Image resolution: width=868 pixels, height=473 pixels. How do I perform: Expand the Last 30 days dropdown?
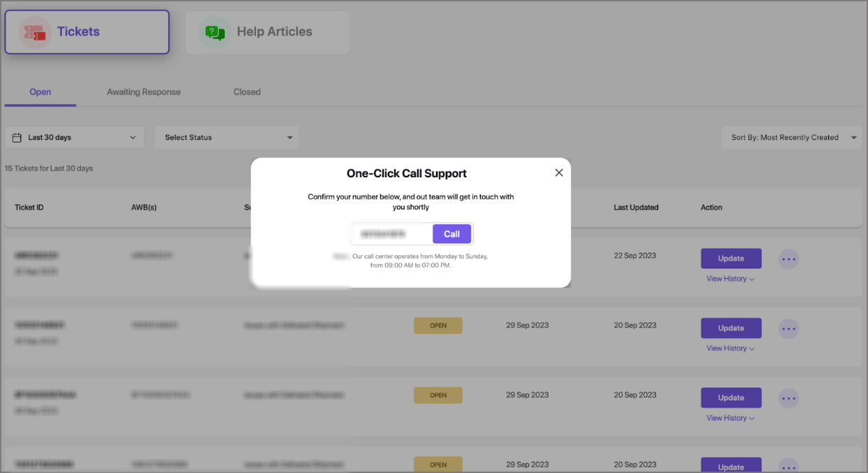[x=74, y=138]
